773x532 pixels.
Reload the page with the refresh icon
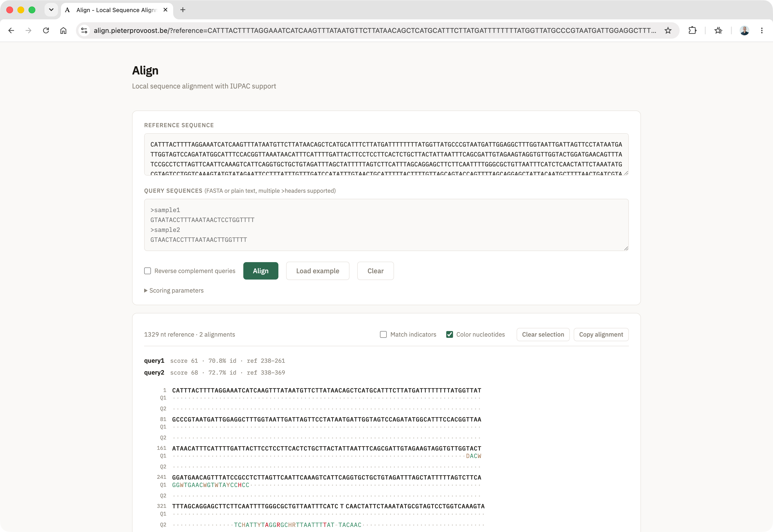[x=46, y=30]
